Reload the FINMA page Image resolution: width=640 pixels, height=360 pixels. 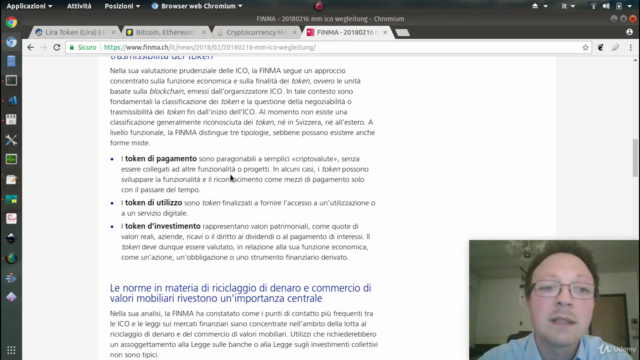click(57, 47)
